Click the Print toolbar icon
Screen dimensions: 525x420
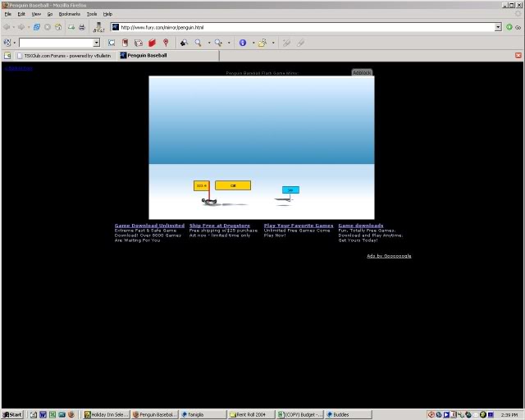tap(82, 27)
